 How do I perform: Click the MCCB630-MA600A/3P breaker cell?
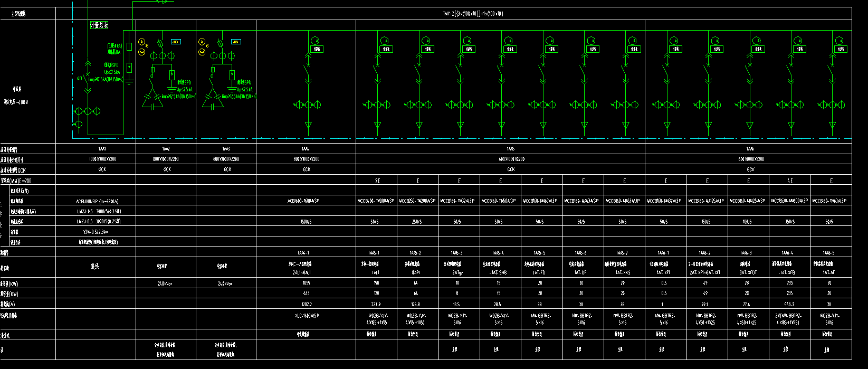coord(790,201)
